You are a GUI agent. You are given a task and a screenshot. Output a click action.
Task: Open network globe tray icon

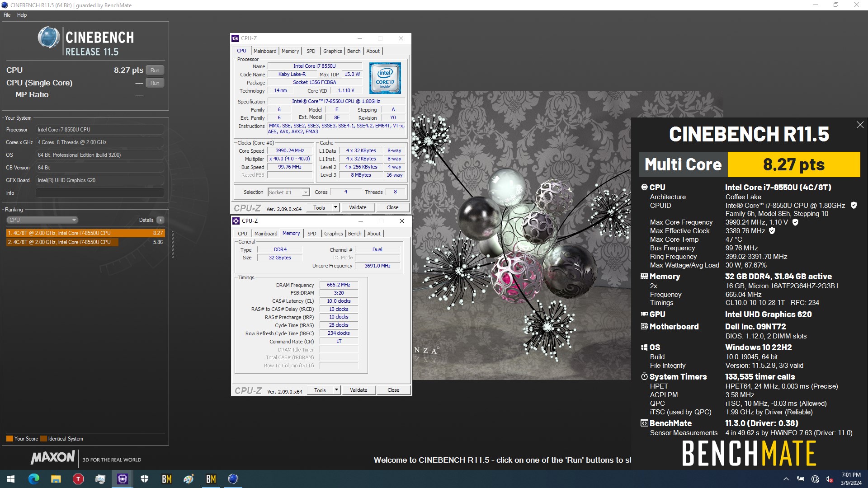point(815,479)
